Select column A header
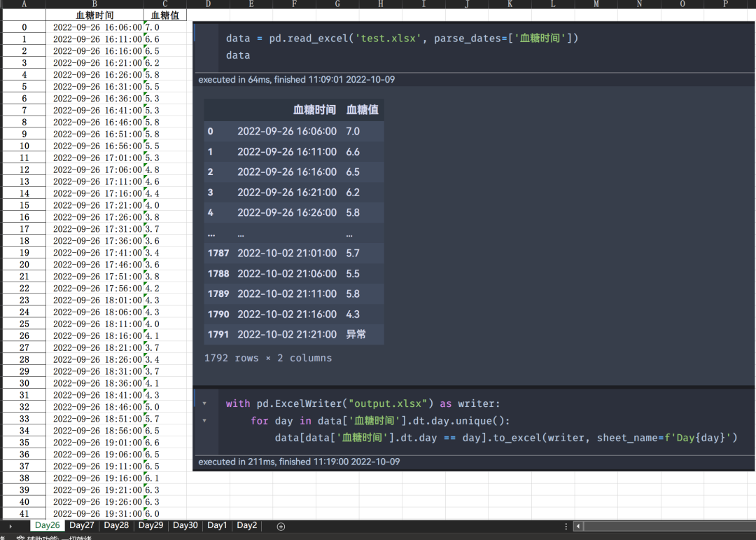The height and width of the screenshot is (540, 756). point(24,4)
